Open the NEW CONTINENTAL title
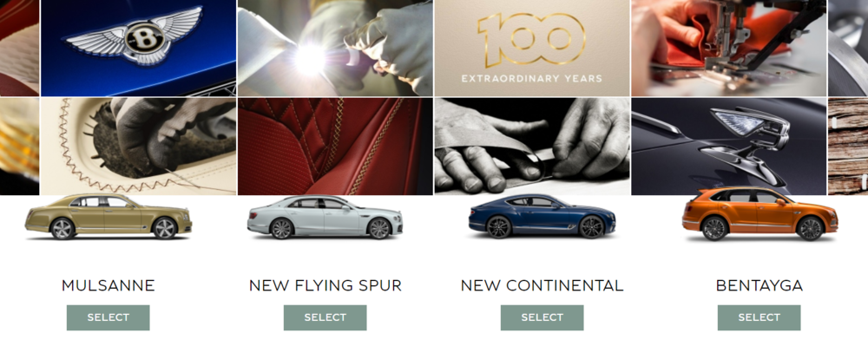This screenshot has height=359, width=868. [542, 285]
